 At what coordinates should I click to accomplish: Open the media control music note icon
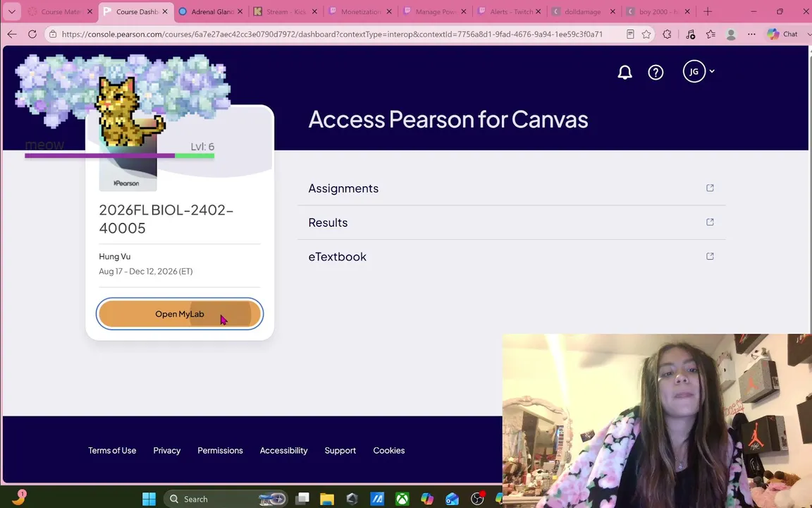coord(690,34)
